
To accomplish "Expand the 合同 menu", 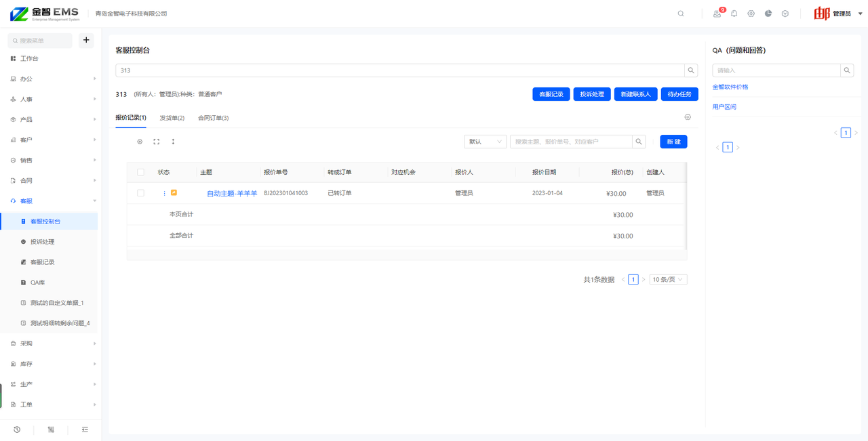I will click(51, 181).
